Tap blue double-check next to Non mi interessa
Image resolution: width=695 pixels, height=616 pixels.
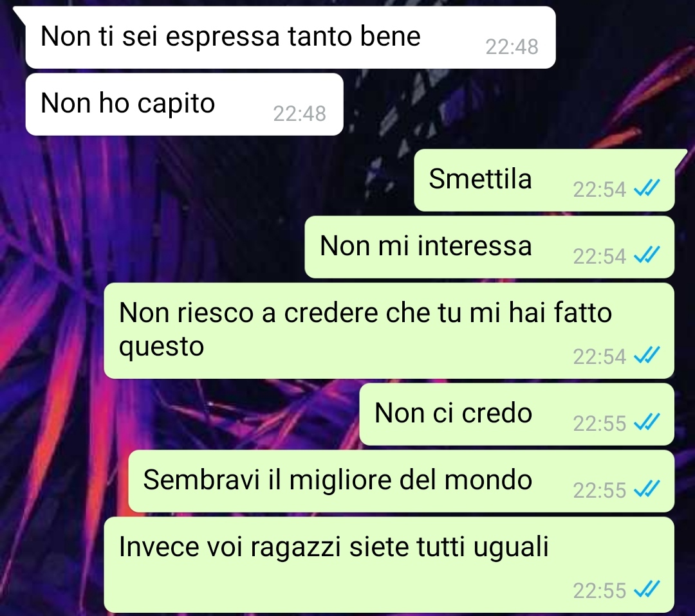tap(647, 255)
